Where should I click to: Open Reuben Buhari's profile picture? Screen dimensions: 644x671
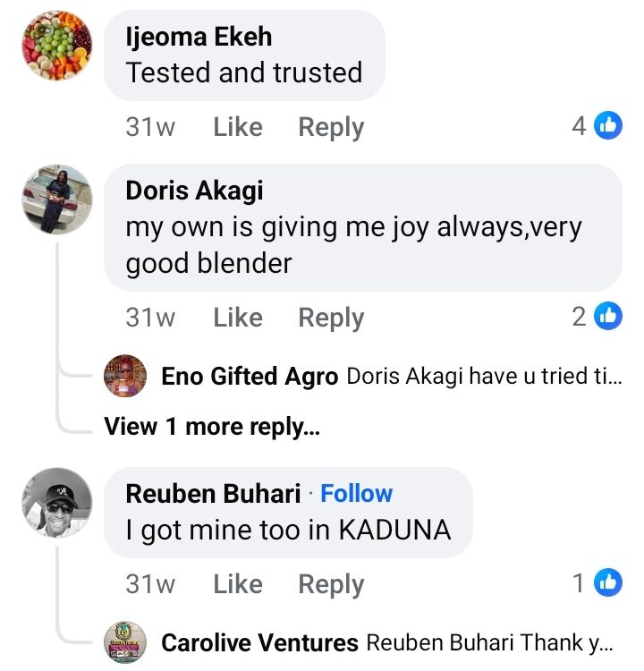tap(56, 503)
